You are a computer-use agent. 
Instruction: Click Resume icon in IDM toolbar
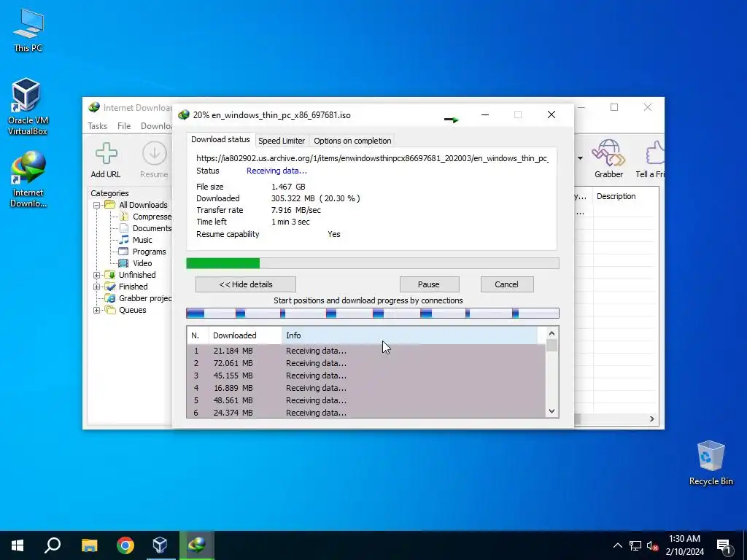pos(154,160)
